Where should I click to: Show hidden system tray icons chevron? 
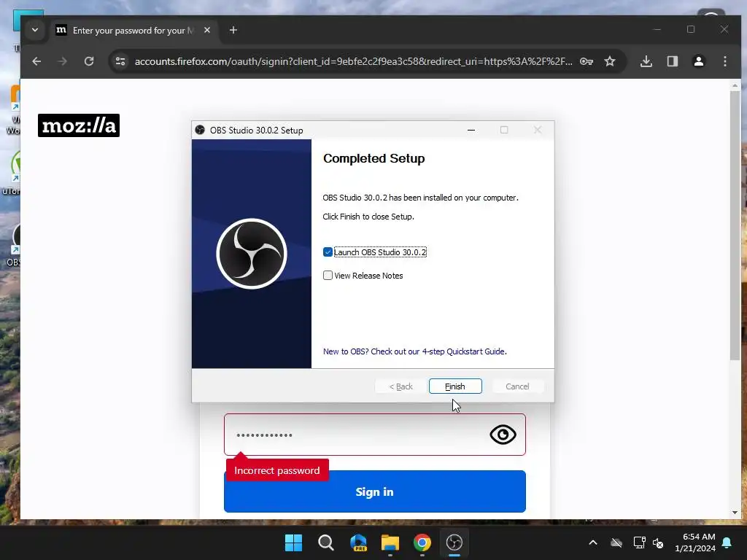pos(593,542)
